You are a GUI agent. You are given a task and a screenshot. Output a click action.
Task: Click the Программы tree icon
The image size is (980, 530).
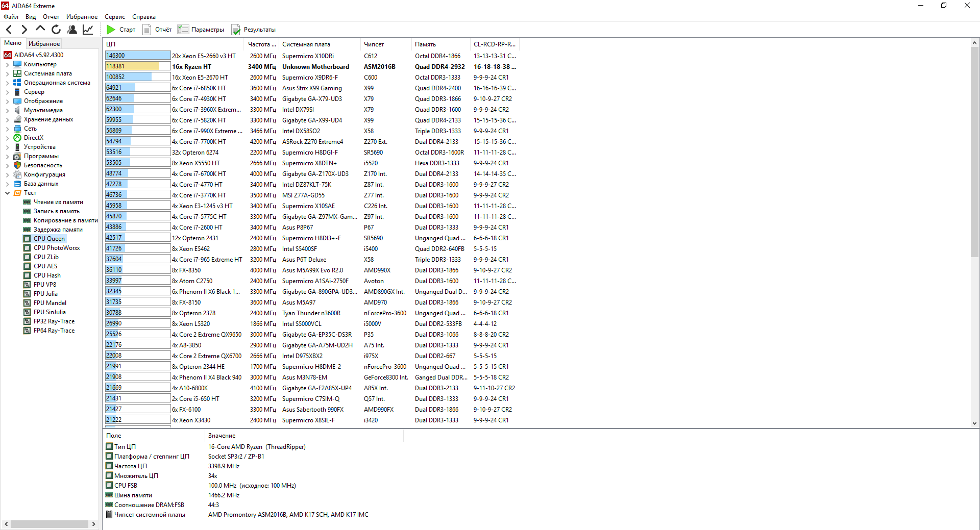point(17,156)
